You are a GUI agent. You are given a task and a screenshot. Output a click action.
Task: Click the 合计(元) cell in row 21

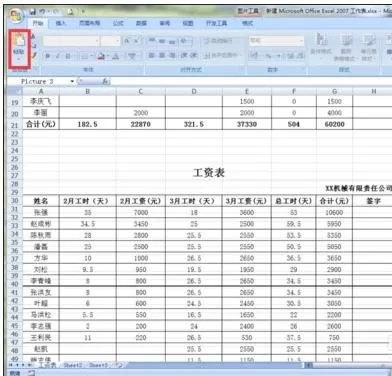(41, 124)
